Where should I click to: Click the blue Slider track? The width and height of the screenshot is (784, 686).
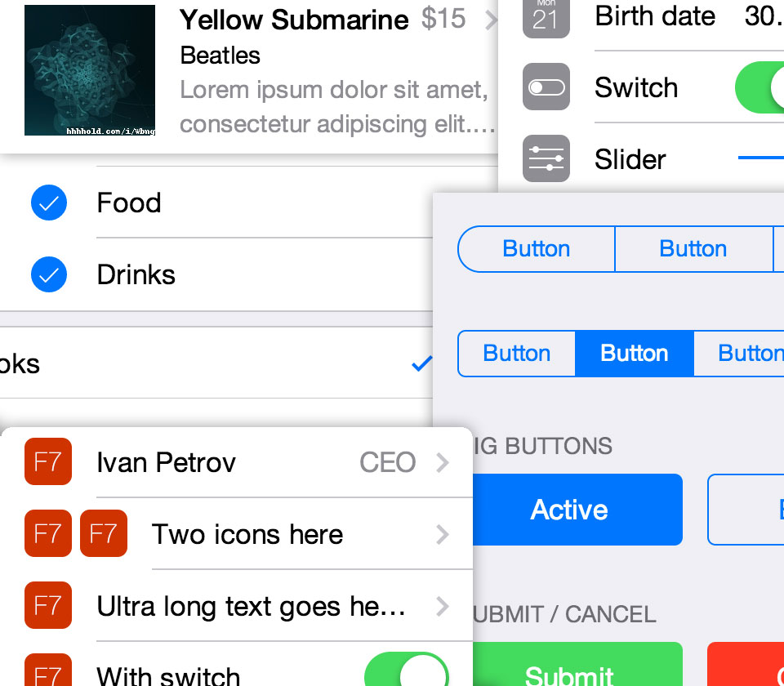tap(761, 158)
